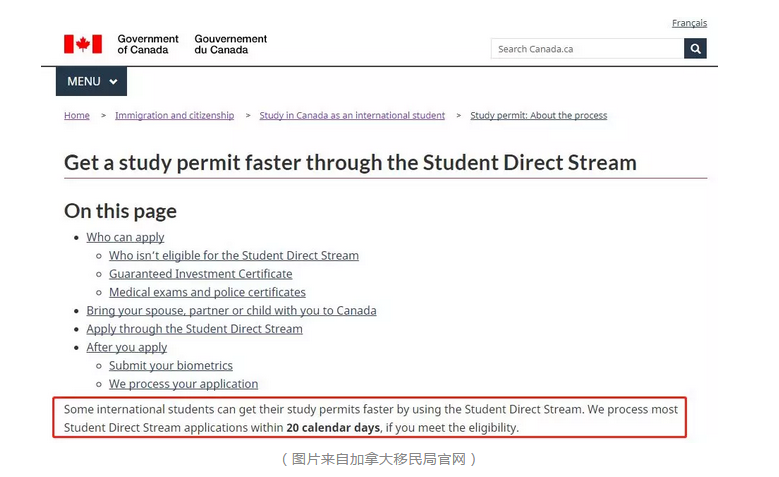Viewport: 779px width, 477px height.
Task: Open Study in Canada as an international student
Action: 352,116
